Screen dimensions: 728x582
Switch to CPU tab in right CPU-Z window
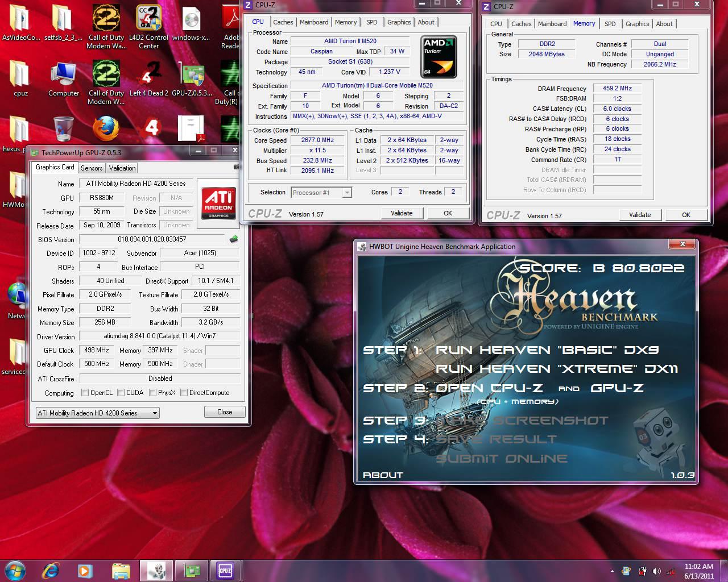(x=497, y=24)
